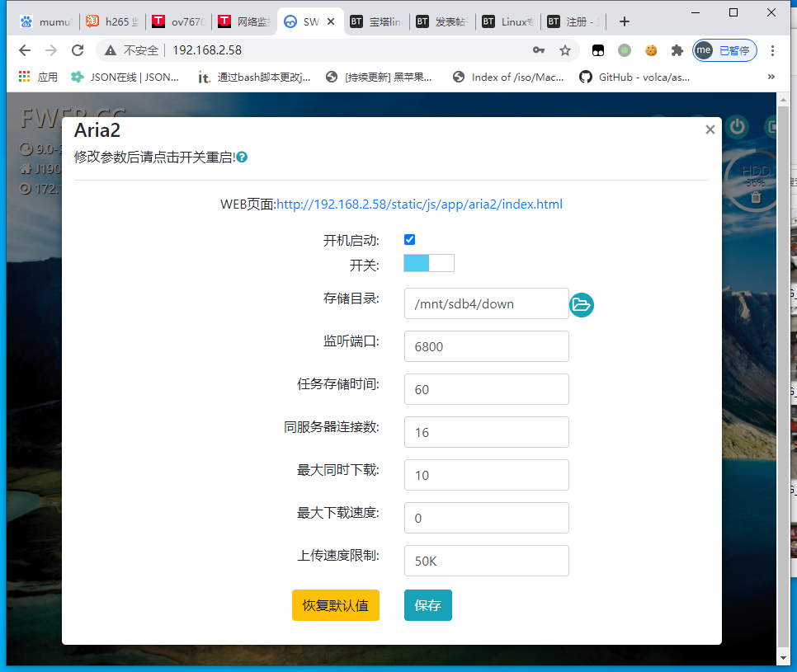Click the HDD trash can icon
The width and height of the screenshot is (797, 672).
(x=755, y=197)
